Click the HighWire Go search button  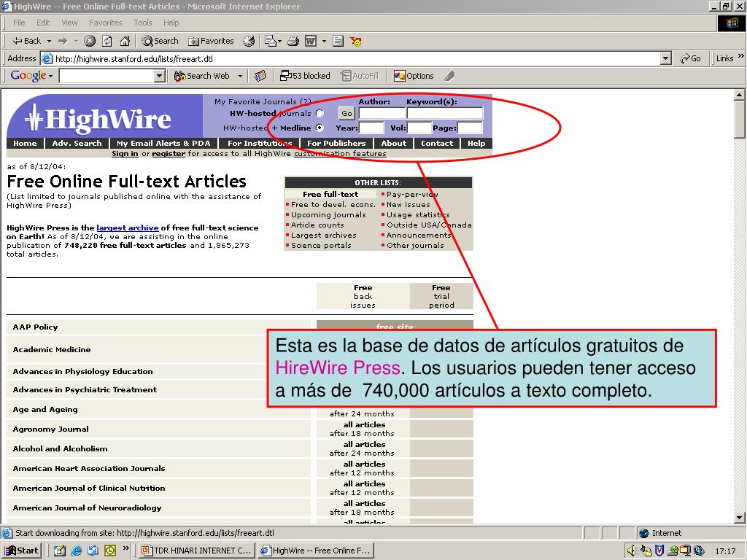347,113
